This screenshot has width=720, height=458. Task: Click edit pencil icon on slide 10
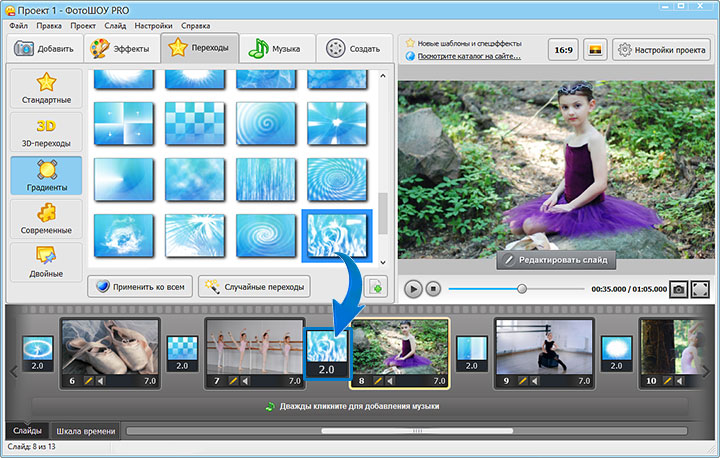667,381
